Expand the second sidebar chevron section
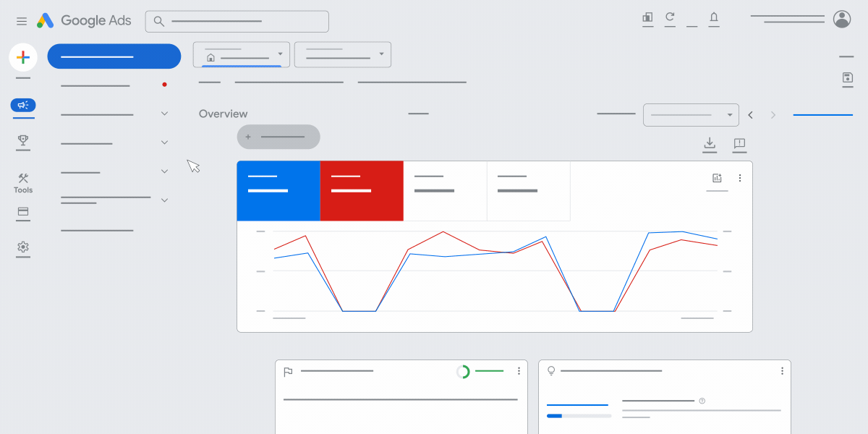868x434 pixels. pos(164,142)
